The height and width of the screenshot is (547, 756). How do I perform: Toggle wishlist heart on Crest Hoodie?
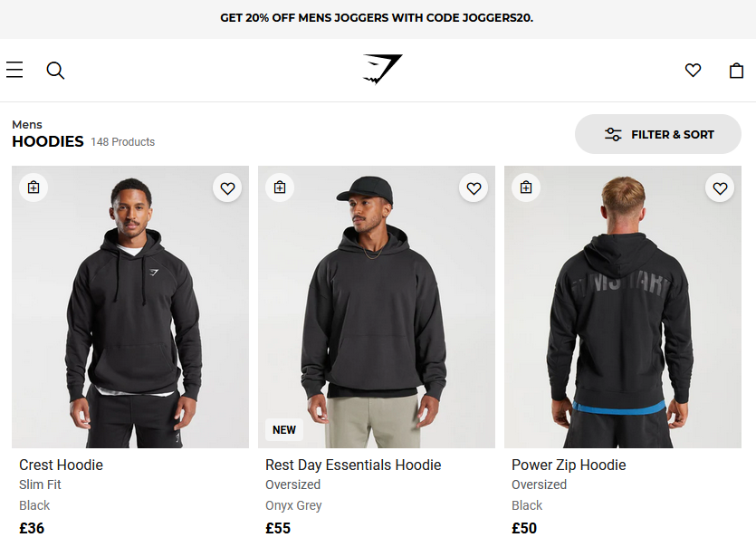click(x=227, y=188)
